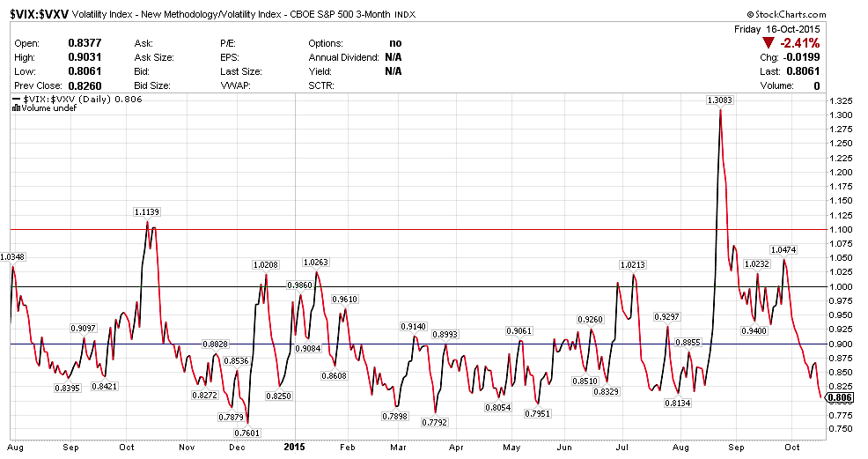Click the 0.8421 low label
The width and height of the screenshot is (868, 459).
(105, 387)
